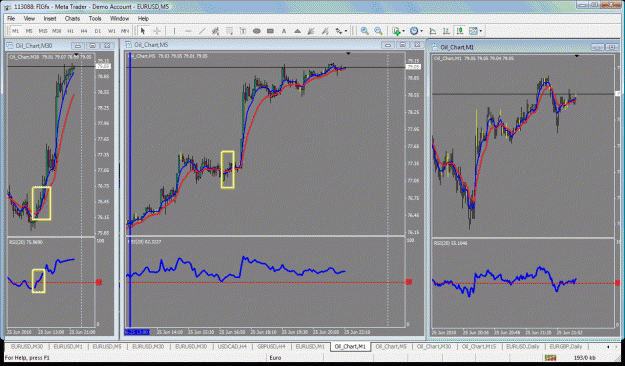Open the View menu
The image size is (625, 366).
(x=29, y=18)
